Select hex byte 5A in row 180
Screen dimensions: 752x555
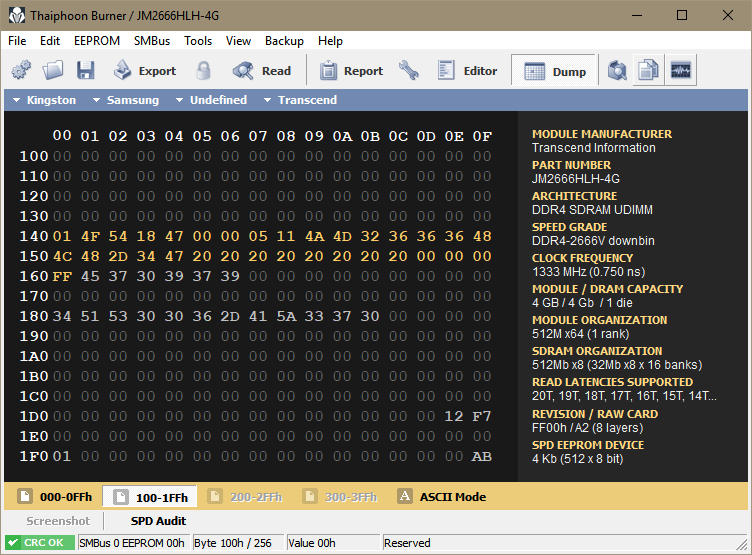pyautogui.click(x=286, y=316)
